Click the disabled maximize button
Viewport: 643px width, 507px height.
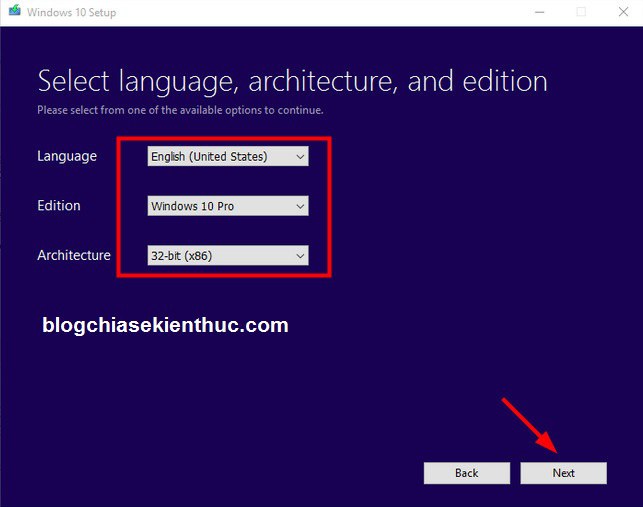coord(581,12)
